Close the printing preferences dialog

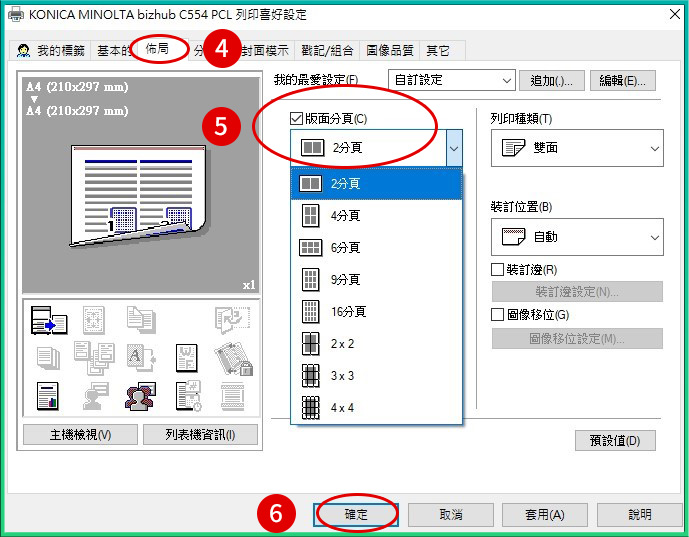(675, 15)
